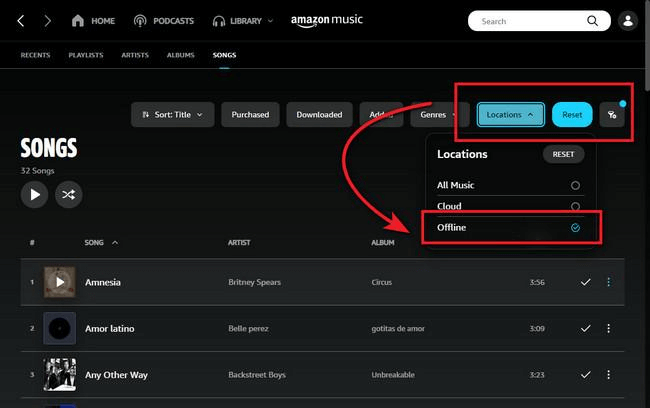
Task: Collapse the Locations dropdown
Action: pyautogui.click(x=510, y=115)
